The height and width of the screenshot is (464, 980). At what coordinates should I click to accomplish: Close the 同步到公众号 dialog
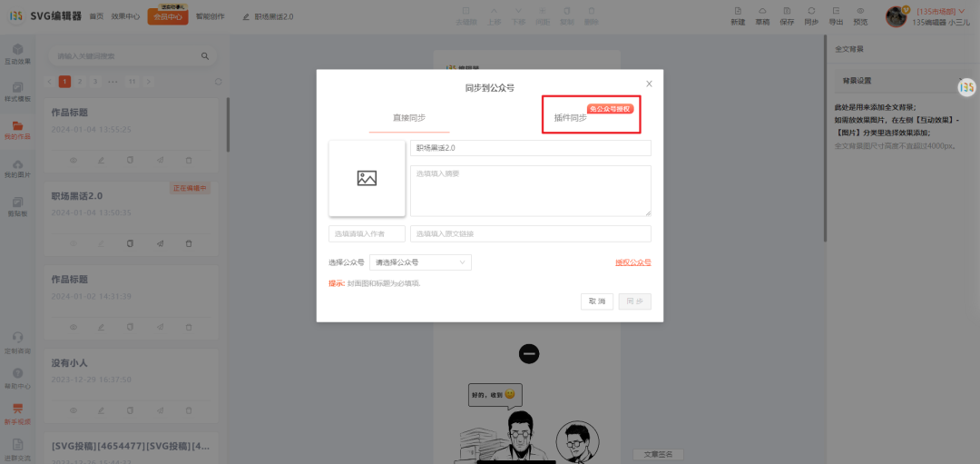[x=649, y=84]
